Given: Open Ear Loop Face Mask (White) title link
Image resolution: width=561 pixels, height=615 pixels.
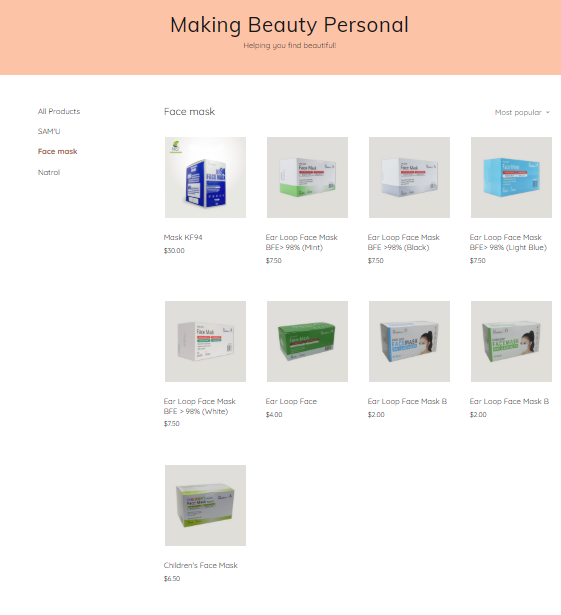Looking at the screenshot, I should point(199,406).
